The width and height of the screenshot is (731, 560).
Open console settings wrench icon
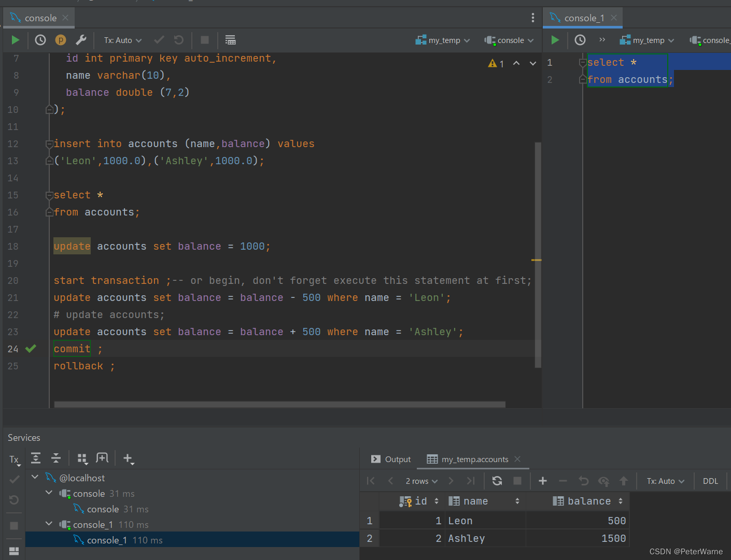click(81, 40)
